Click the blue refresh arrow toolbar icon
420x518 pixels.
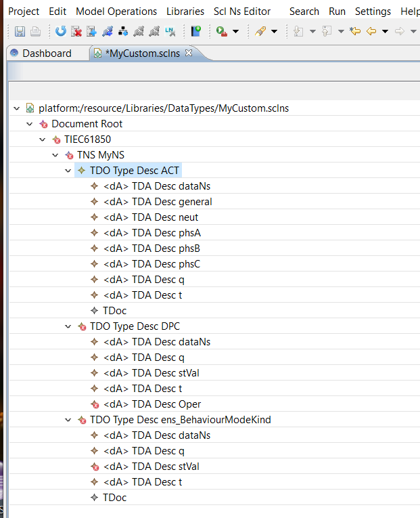coord(61,31)
